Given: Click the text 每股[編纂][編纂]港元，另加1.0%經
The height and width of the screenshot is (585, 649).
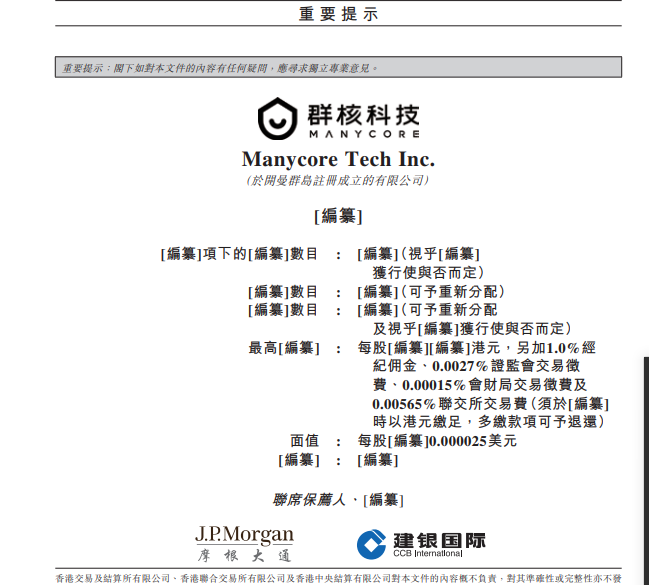Looking at the screenshot, I should click(x=477, y=348).
